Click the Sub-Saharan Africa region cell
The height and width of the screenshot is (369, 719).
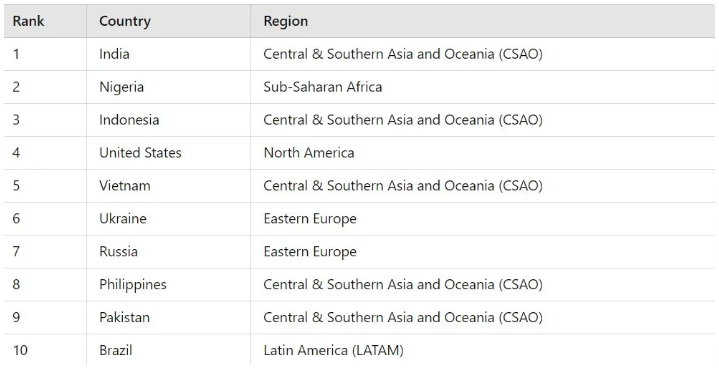(482, 87)
